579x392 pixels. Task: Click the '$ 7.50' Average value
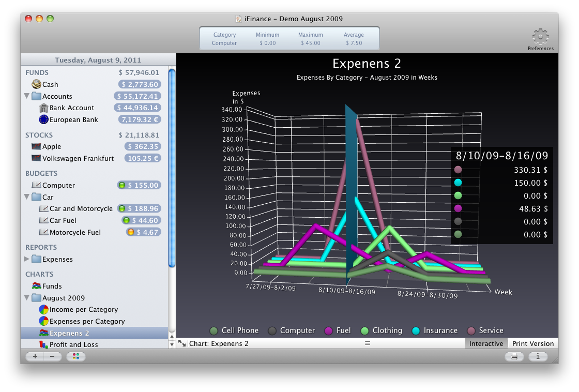pyautogui.click(x=354, y=43)
